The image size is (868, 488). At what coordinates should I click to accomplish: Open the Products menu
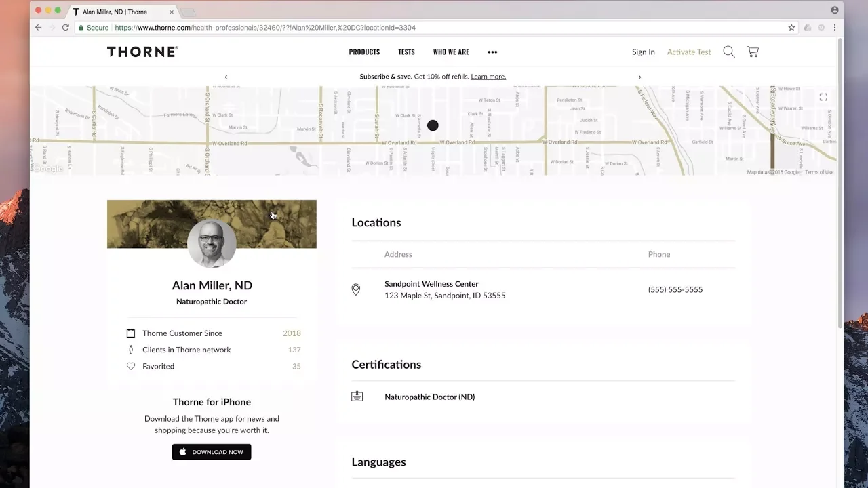point(364,52)
